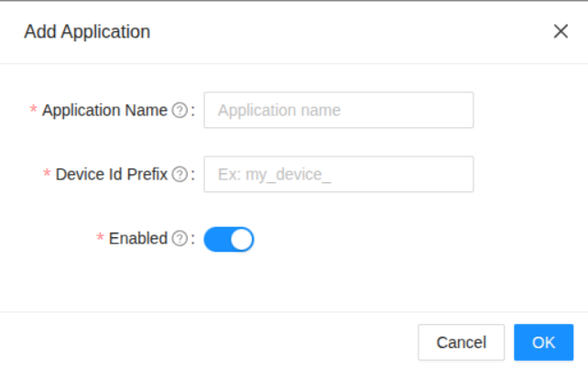The height and width of the screenshot is (368, 588).
Task: Close the Add Application dialog
Action: point(561,31)
